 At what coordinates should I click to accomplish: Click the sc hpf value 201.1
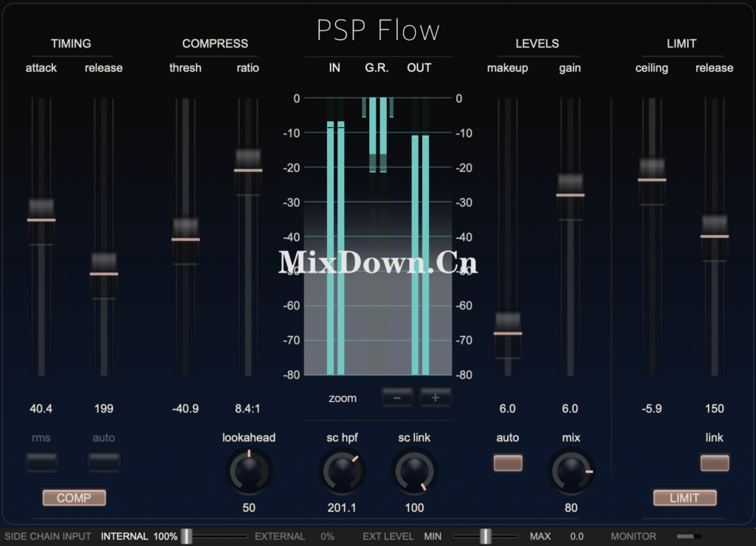342,508
